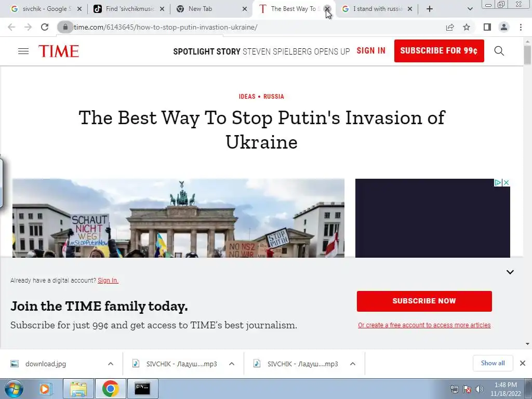This screenshot has width=532, height=399.
Task: Share this page icon in address bar
Action: coord(450,27)
